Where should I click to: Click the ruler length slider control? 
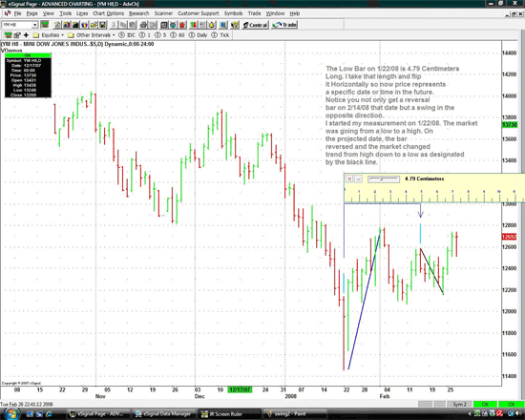384,179
